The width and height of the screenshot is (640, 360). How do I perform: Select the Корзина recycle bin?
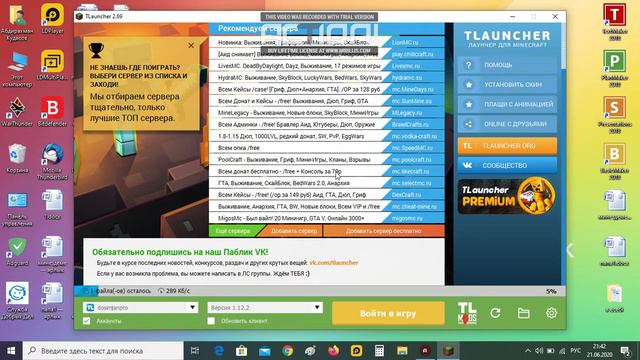pyautogui.click(x=17, y=158)
